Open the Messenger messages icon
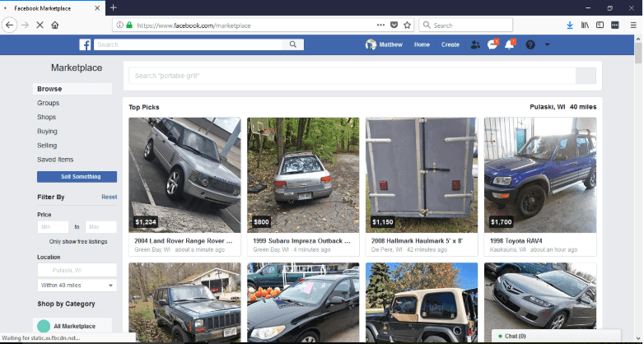Image resolution: width=644 pixels, height=344 pixels. pos(492,44)
